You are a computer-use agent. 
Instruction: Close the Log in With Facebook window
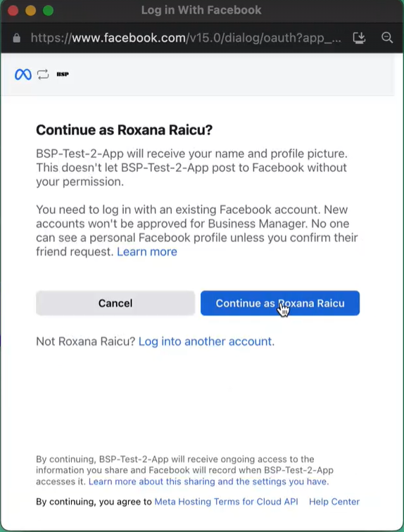13,11
